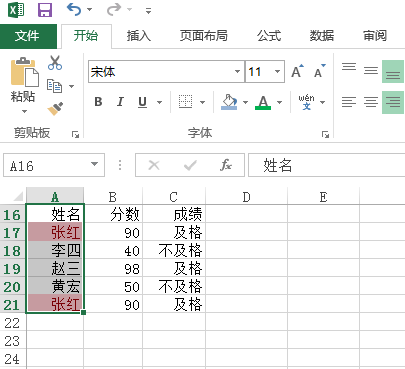The image size is (405, 369).
Task: Click the Decrease Font Size icon
Action: point(320,71)
